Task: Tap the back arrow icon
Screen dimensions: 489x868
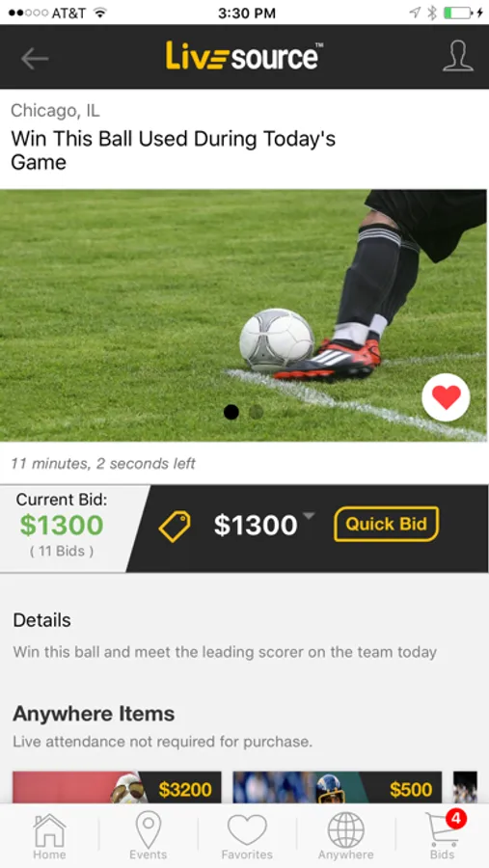Action: [35, 58]
